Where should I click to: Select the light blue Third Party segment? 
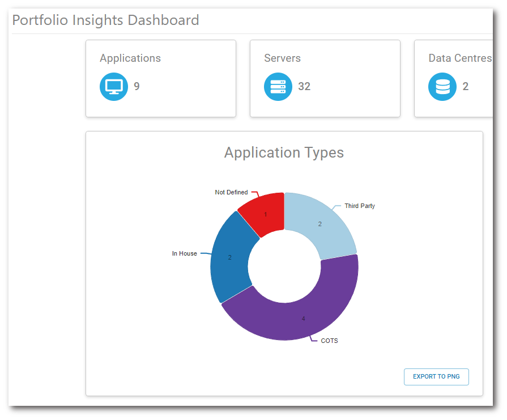321,224
